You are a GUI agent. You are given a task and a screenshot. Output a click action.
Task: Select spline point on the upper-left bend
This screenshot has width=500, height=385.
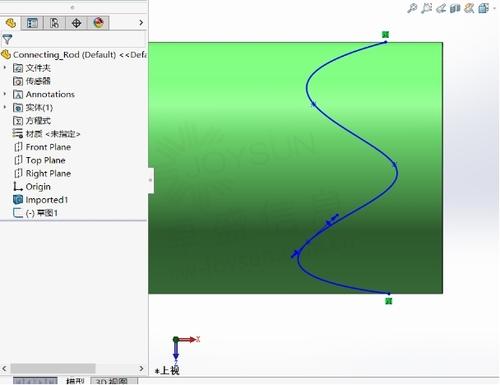pos(313,105)
